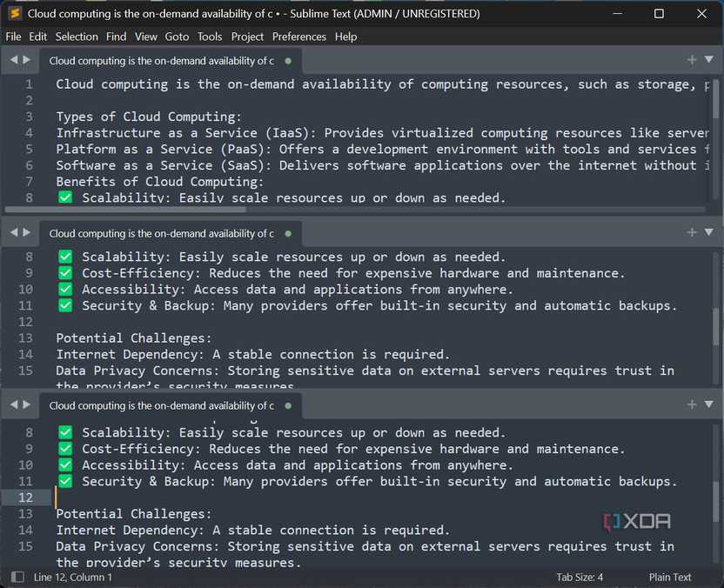This screenshot has height=588, width=724.
Task: Open the Preferences menu
Action: (x=299, y=37)
